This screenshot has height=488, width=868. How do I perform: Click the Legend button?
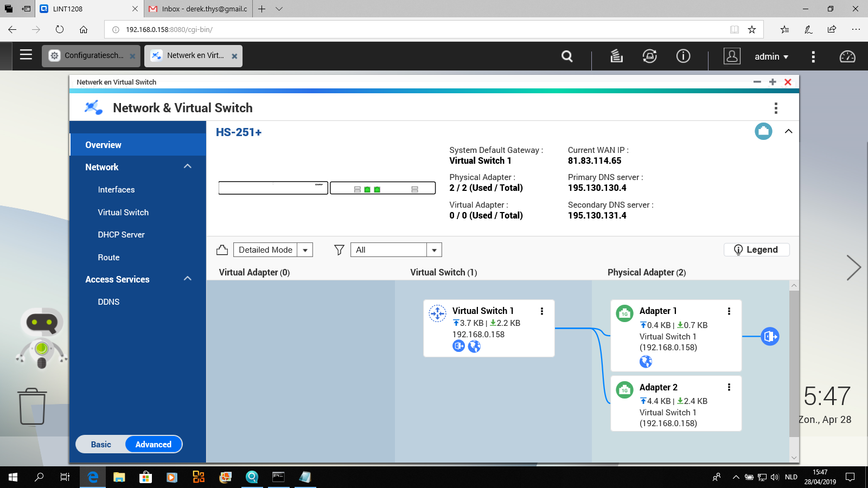click(x=756, y=250)
